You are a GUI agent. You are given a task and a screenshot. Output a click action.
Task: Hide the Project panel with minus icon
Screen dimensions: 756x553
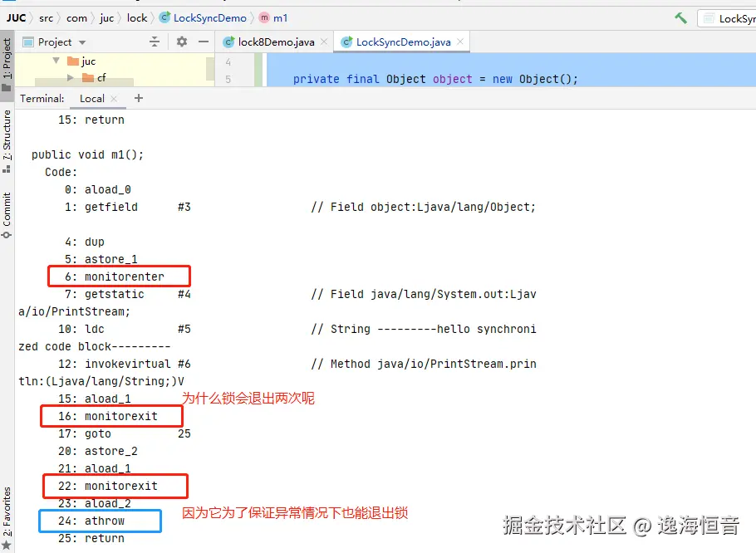(204, 42)
